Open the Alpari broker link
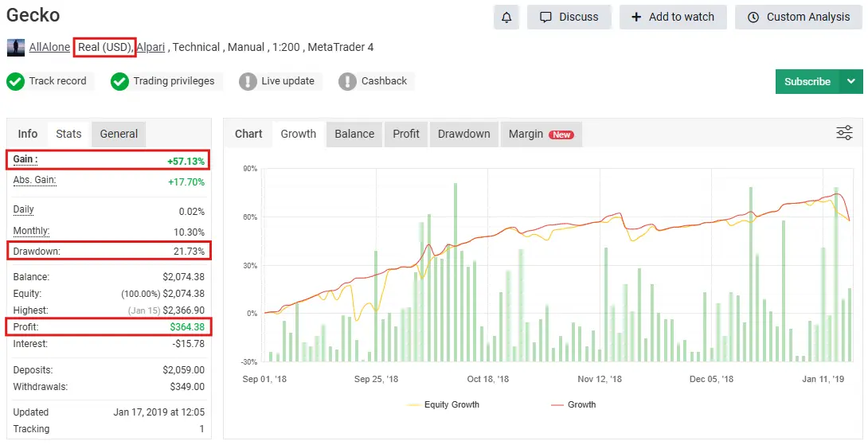The width and height of the screenshot is (868, 445). pos(151,47)
